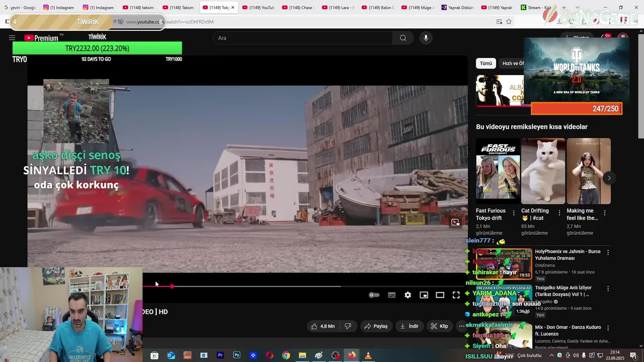Screen dimensions: 644x362
Task: Open Microsoft Store from the taskbar
Action: [154, 355]
